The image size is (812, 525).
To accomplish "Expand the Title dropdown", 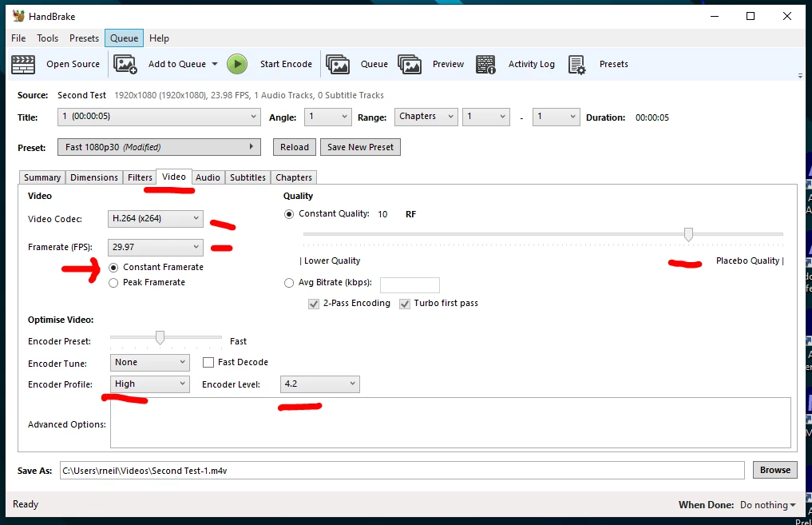I will 158,117.
